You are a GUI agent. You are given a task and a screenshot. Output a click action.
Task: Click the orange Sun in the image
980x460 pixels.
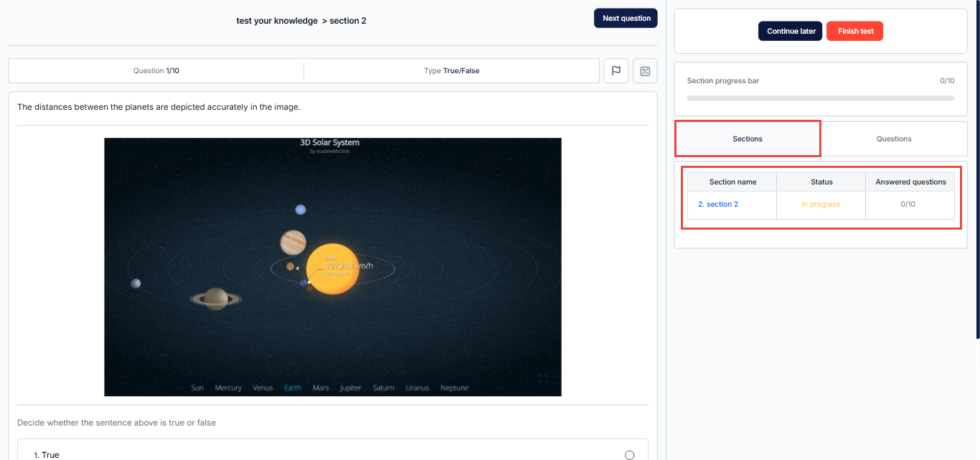332,269
